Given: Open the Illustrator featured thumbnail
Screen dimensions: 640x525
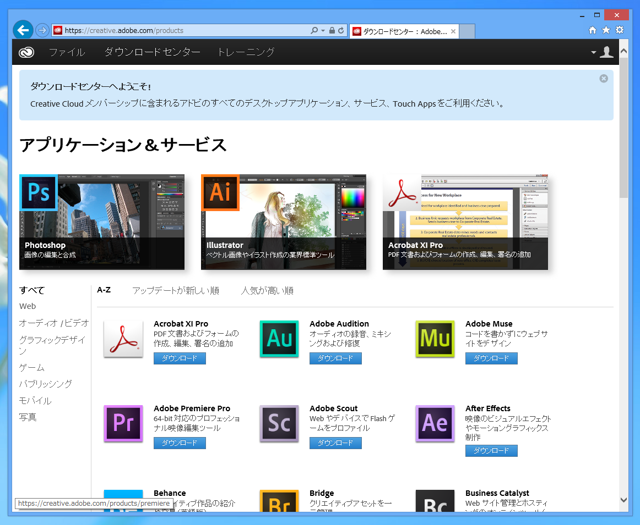Looking at the screenshot, I should 284,222.
